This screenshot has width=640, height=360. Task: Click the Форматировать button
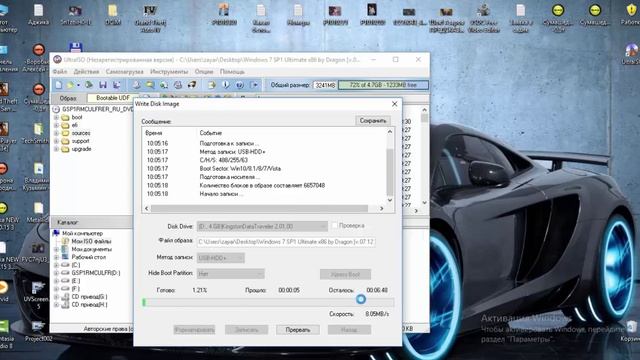pos(194,329)
